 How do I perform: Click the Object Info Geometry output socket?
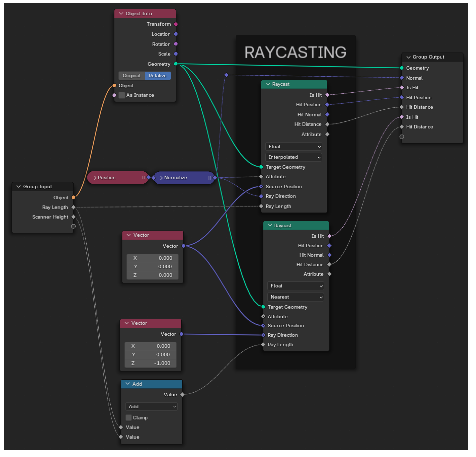point(176,64)
